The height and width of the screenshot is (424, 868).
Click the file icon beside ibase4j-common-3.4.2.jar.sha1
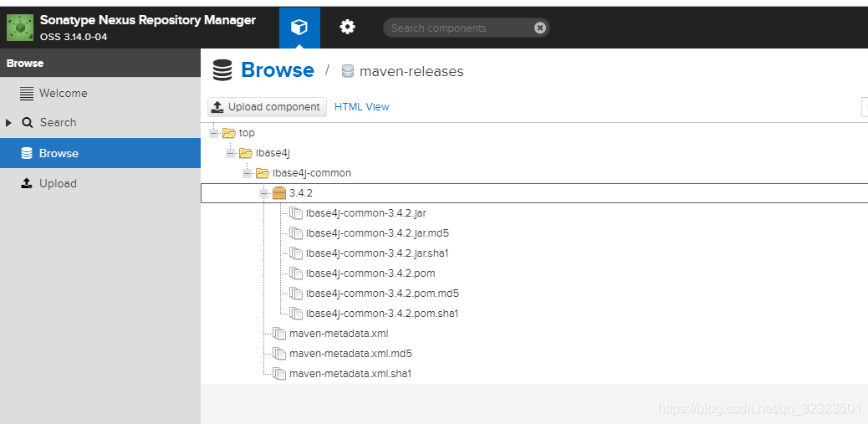pyautogui.click(x=296, y=253)
